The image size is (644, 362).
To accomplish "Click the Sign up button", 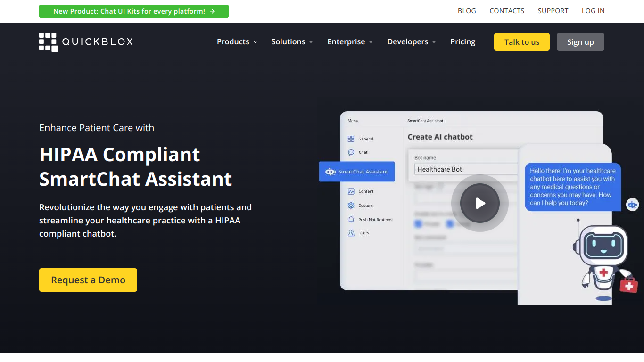I will point(580,42).
